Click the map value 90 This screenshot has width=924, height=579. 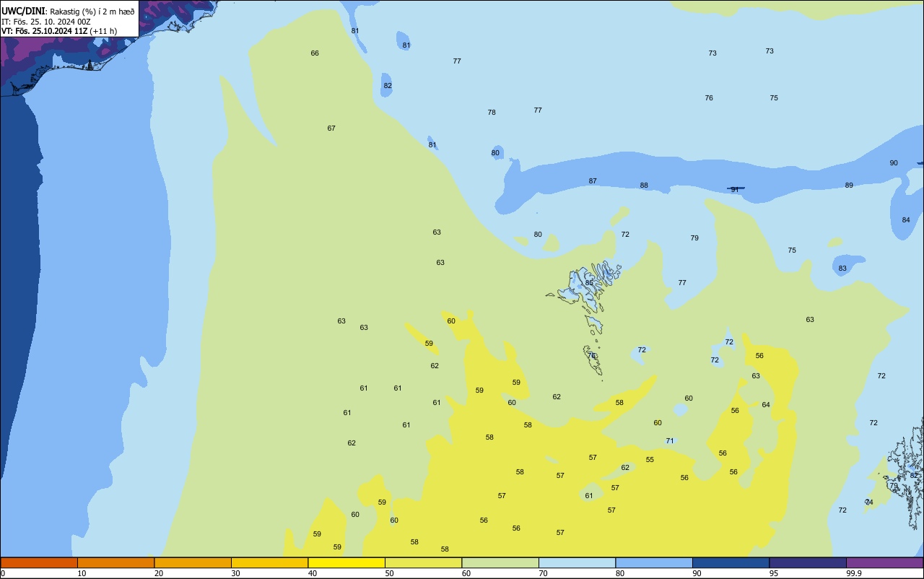click(x=894, y=163)
